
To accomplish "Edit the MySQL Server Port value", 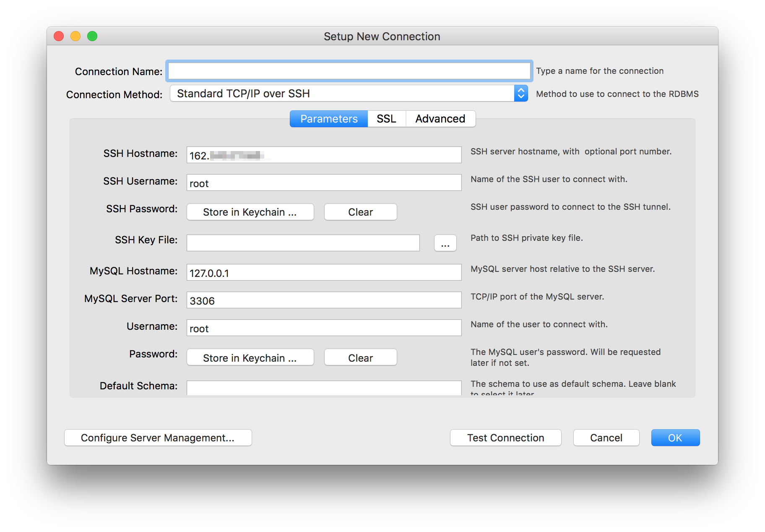I will point(323,300).
